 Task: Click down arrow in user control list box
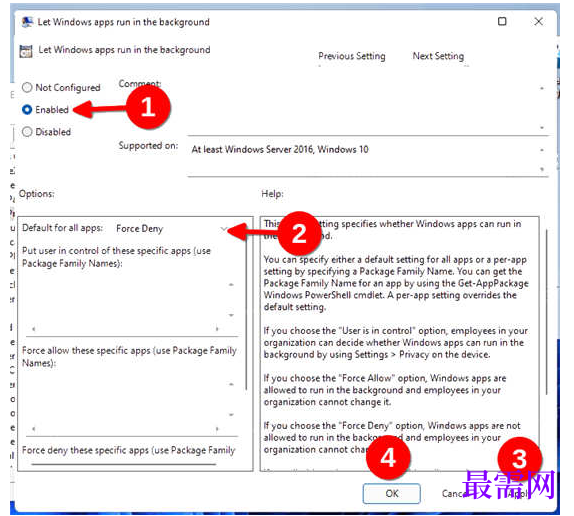(231, 315)
